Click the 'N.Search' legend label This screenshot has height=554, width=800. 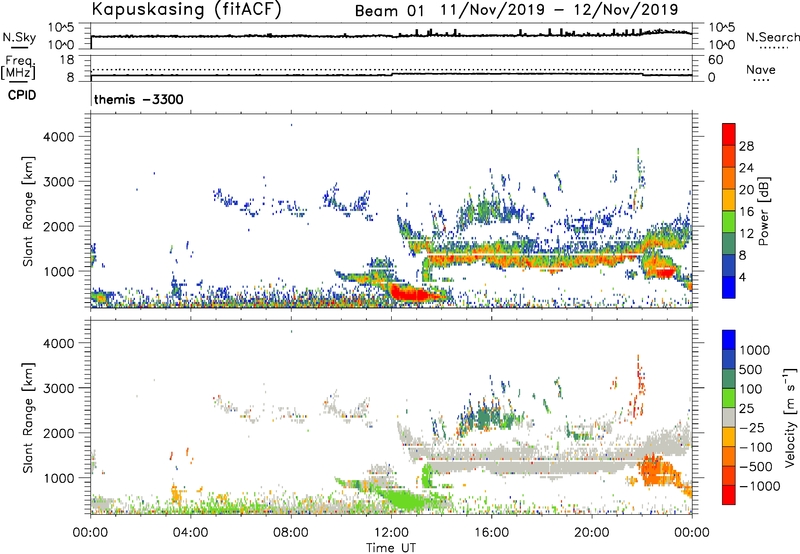pyautogui.click(x=773, y=37)
